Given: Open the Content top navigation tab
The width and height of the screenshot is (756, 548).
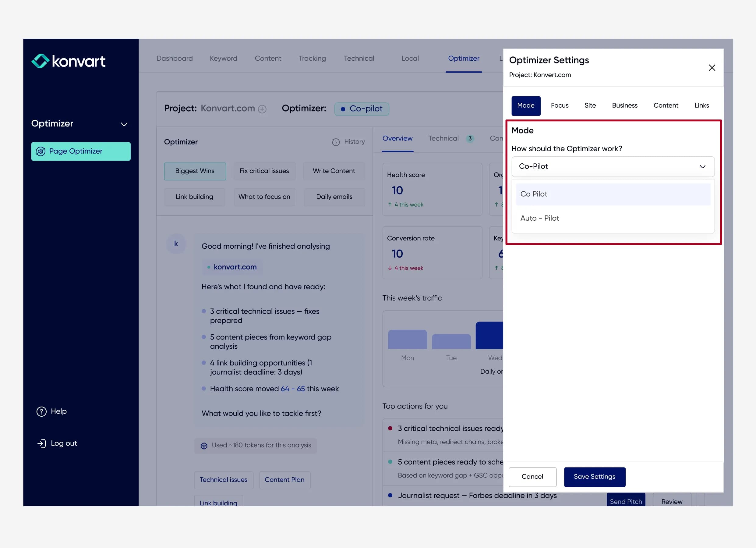Looking at the screenshot, I should [x=268, y=59].
